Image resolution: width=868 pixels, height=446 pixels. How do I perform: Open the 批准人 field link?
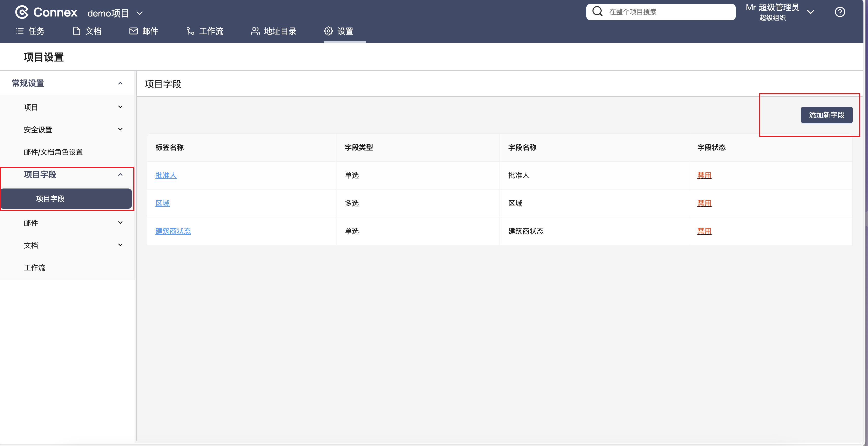pyautogui.click(x=166, y=175)
